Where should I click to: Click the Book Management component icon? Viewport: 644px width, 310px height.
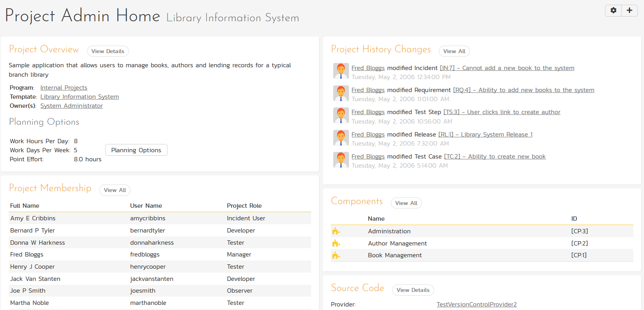point(336,256)
